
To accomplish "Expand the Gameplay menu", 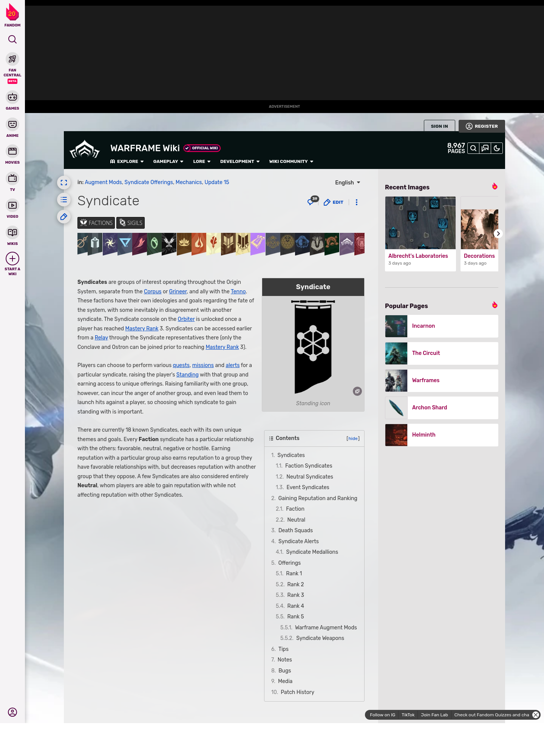I will coord(168,161).
